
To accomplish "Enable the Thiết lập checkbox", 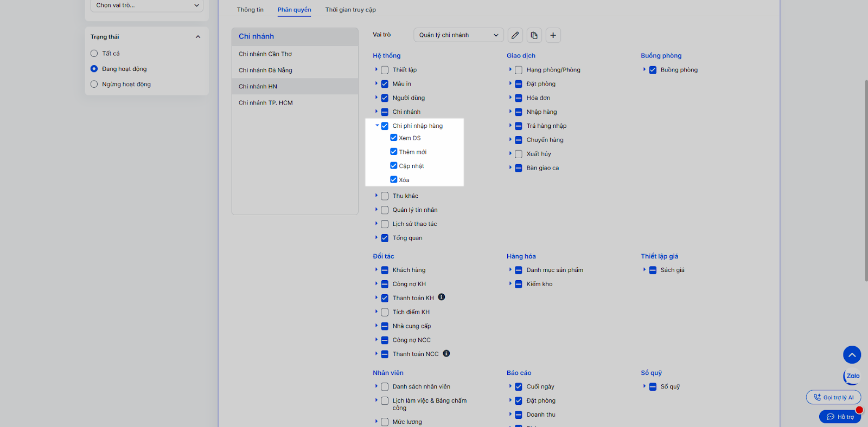I will tap(385, 70).
